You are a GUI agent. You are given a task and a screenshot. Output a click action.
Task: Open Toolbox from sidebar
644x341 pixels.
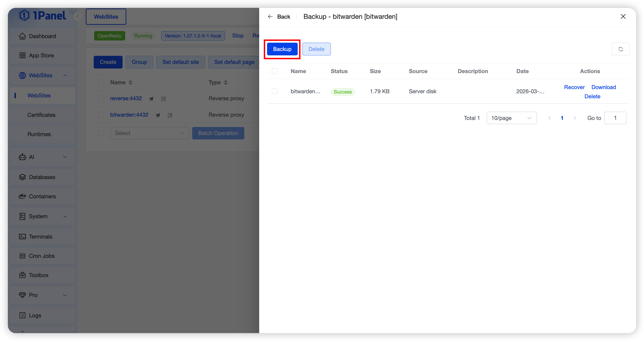click(x=39, y=275)
